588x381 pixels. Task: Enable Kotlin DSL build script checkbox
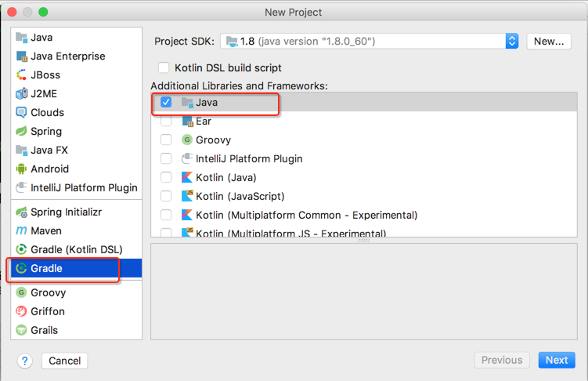tap(164, 67)
